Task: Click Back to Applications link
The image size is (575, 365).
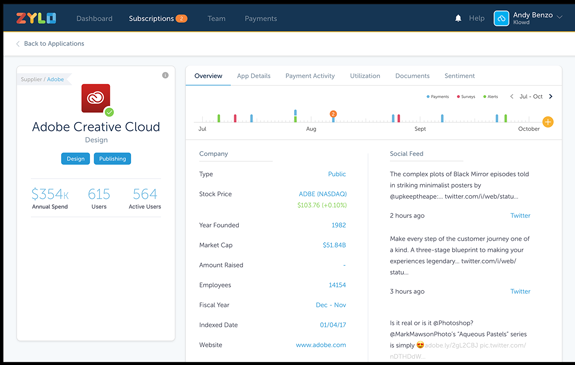Action: pos(54,44)
